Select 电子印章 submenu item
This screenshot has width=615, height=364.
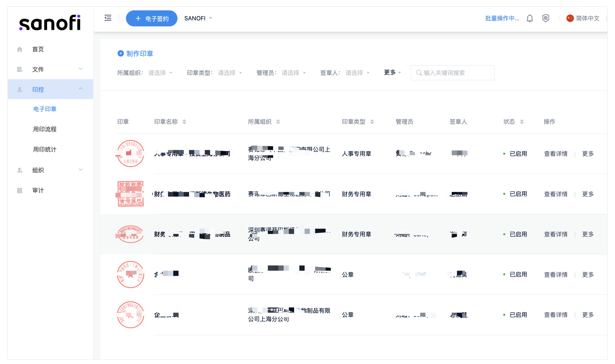click(45, 109)
